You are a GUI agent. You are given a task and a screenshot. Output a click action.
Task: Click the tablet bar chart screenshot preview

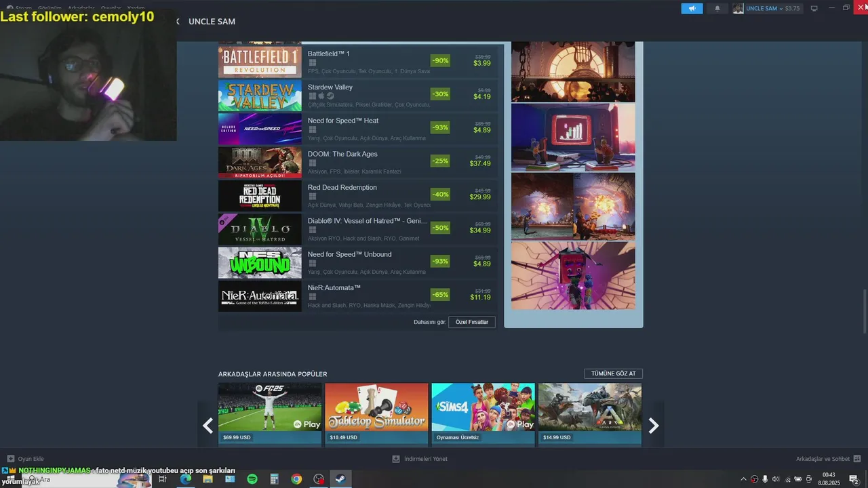pos(573,138)
